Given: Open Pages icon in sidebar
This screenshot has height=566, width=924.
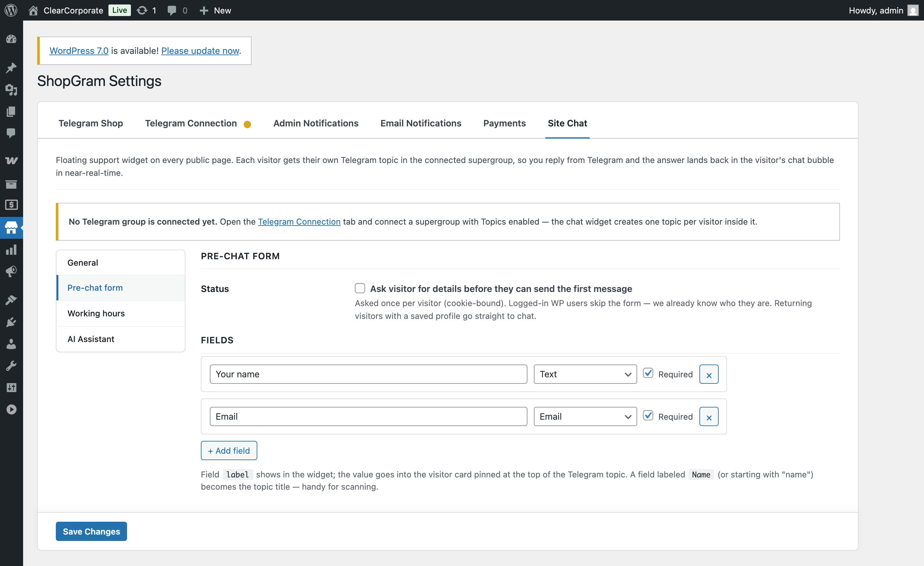Looking at the screenshot, I should click(x=11, y=111).
